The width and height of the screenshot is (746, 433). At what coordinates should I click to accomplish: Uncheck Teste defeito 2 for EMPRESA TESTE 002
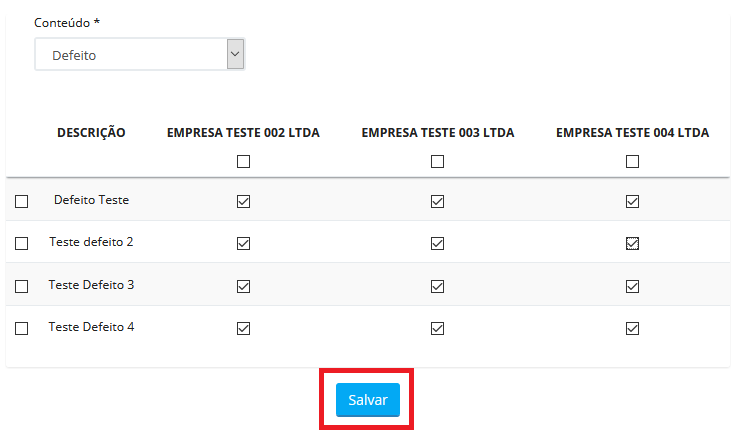point(243,243)
